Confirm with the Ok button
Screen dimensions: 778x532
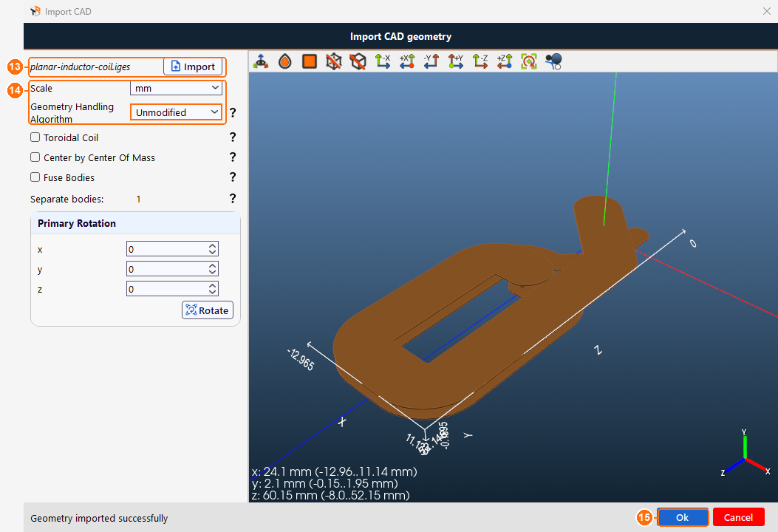[683, 517]
